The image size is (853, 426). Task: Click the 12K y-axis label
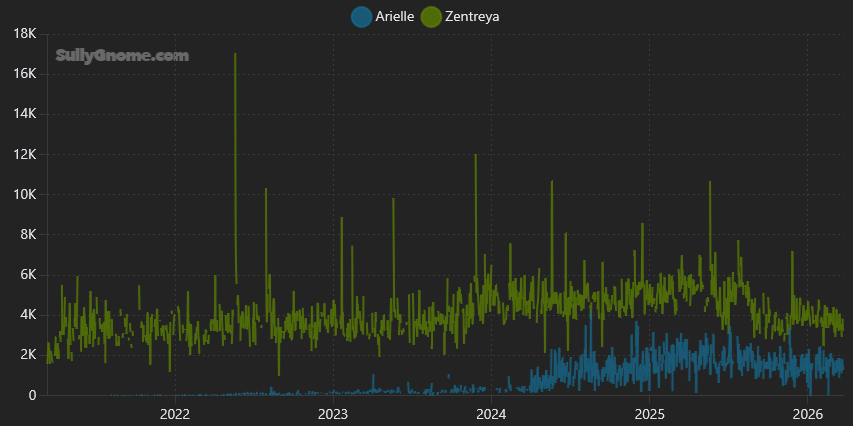click(24, 155)
